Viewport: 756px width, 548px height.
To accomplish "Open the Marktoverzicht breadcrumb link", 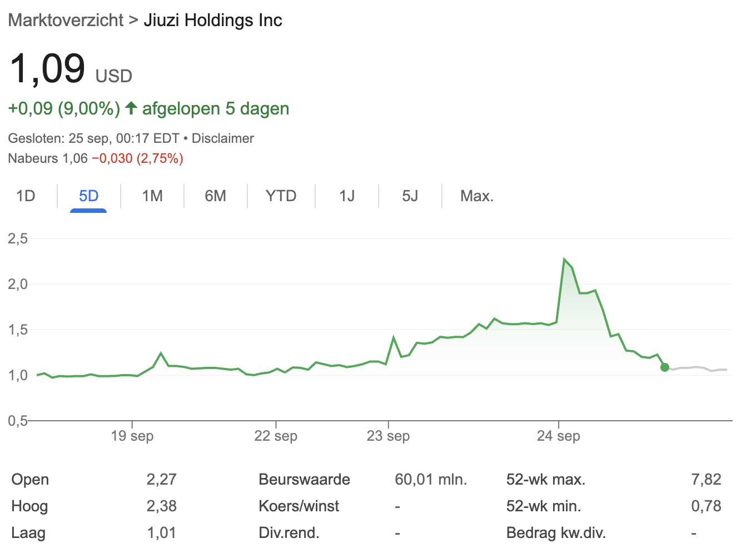I will (66, 20).
